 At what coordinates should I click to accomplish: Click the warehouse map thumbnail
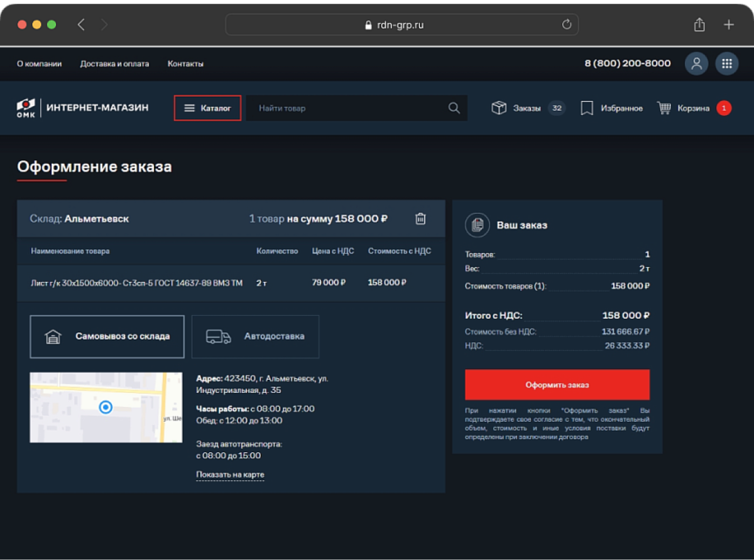click(x=106, y=407)
